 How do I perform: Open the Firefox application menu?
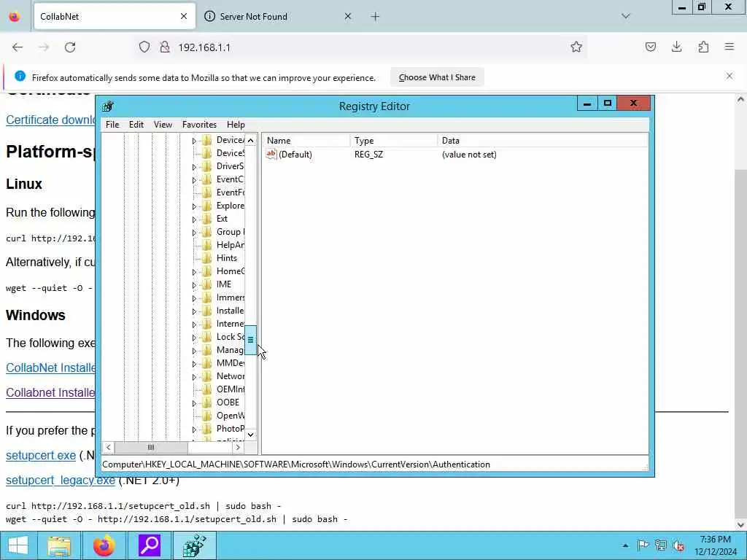[x=729, y=47]
